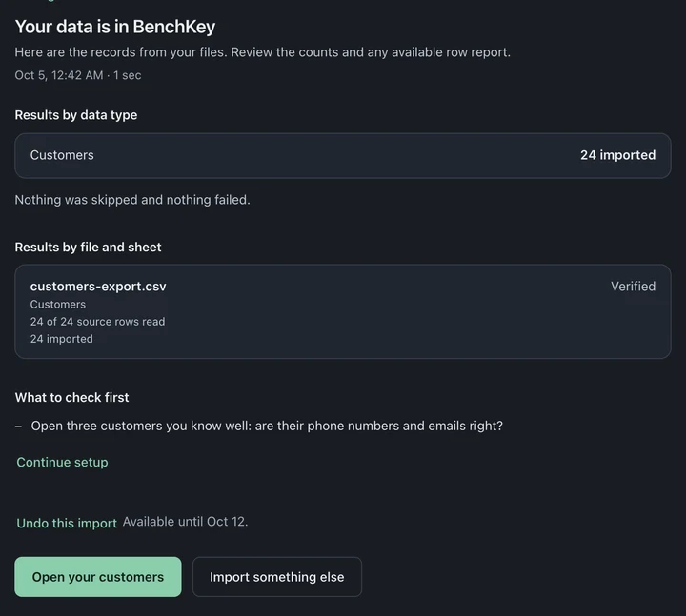Viewport: 686px width, 616px height.
Task: Click the Open three customers checklist item
Action: (x=267, y=426)
